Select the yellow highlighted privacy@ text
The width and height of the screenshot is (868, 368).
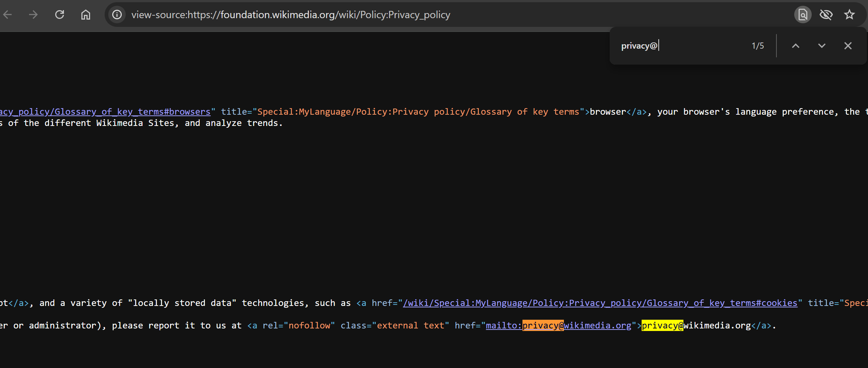662,326
